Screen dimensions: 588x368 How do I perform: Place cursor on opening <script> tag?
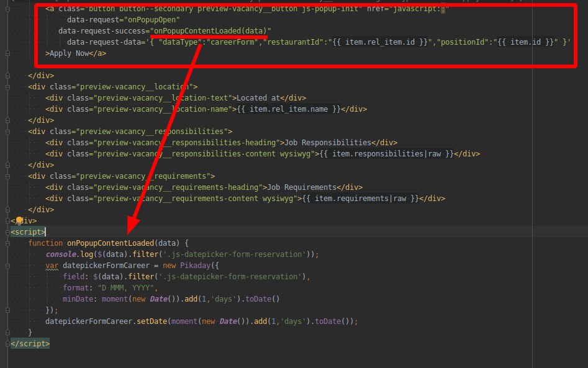(x=28, y=232)
